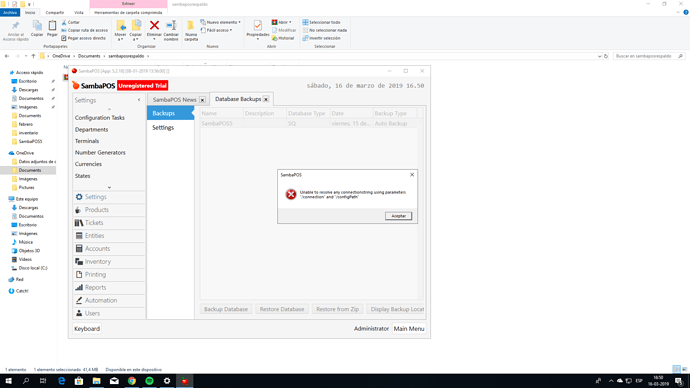
Task: Close the SambaPOS News tab
Action: (x=202, y=100)
